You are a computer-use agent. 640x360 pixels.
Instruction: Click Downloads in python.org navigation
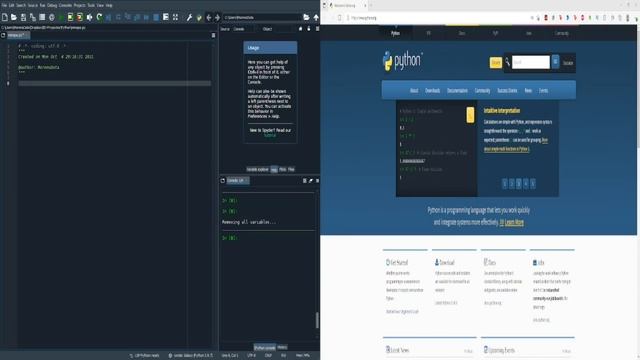click(433, 91)
